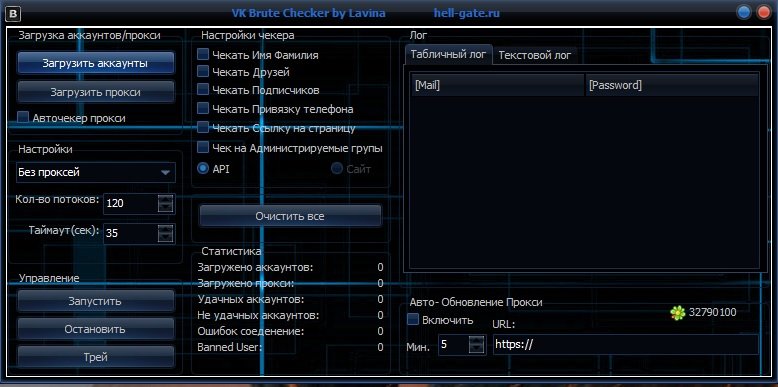Select the API radio button

coord(202,169)
